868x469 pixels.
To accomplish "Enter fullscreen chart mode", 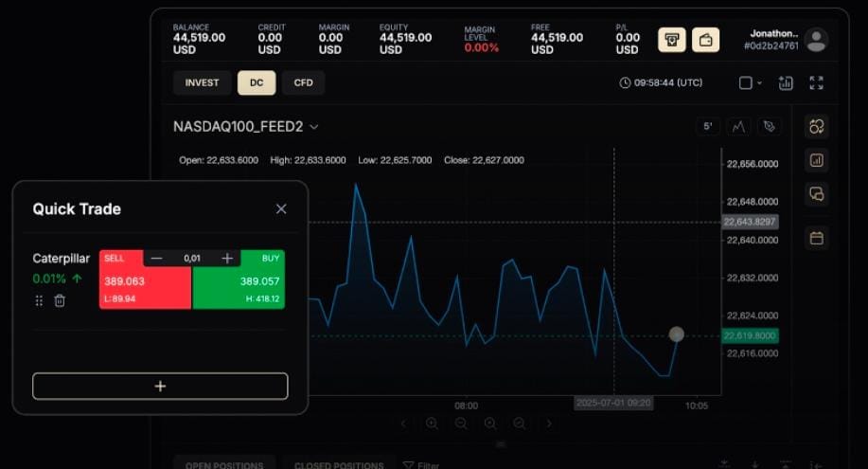I will 816,83.
